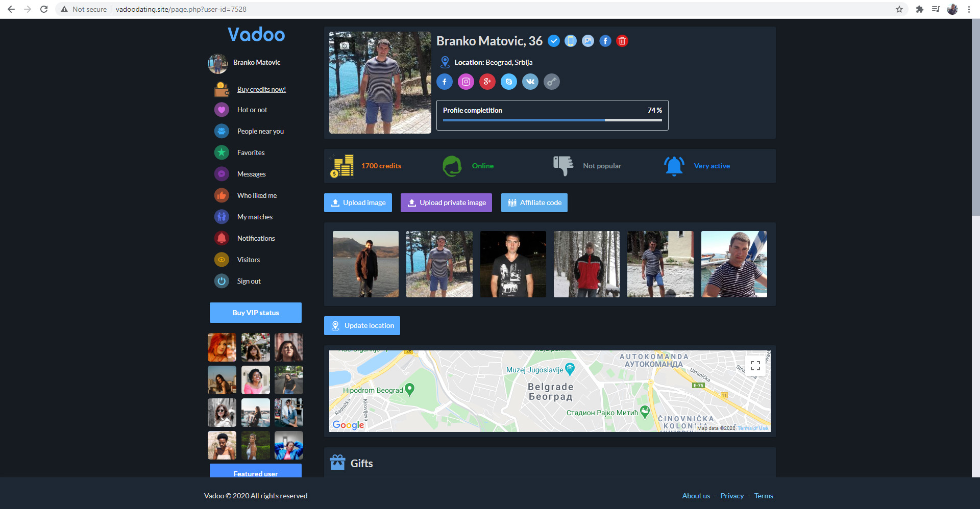Click the Buy credits now link
The image size is (980, 509).
coord(261,89)
